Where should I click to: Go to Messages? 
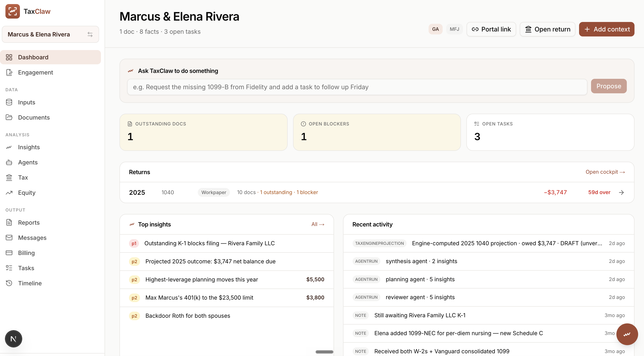click(50, 238)
